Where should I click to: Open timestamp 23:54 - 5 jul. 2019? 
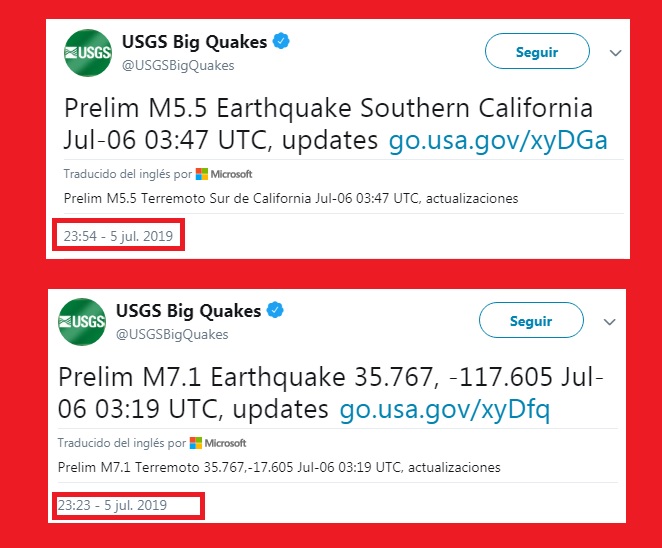[118, 237]
